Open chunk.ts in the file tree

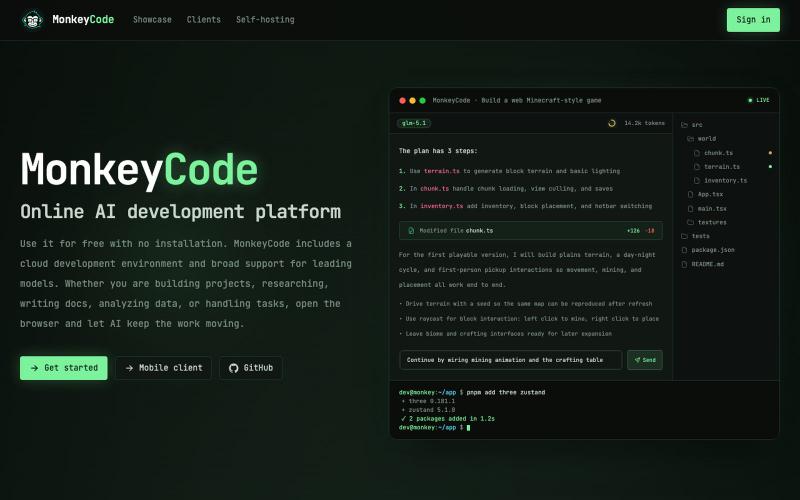713,153
